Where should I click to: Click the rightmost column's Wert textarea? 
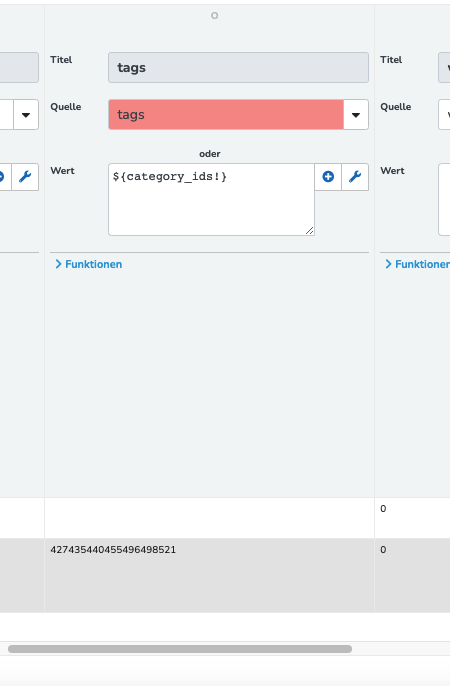(444, 200)
